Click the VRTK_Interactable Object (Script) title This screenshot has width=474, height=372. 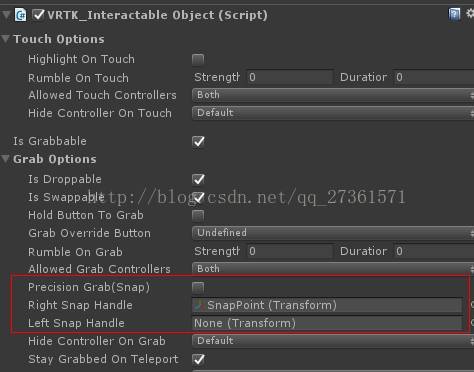[157, 15]
